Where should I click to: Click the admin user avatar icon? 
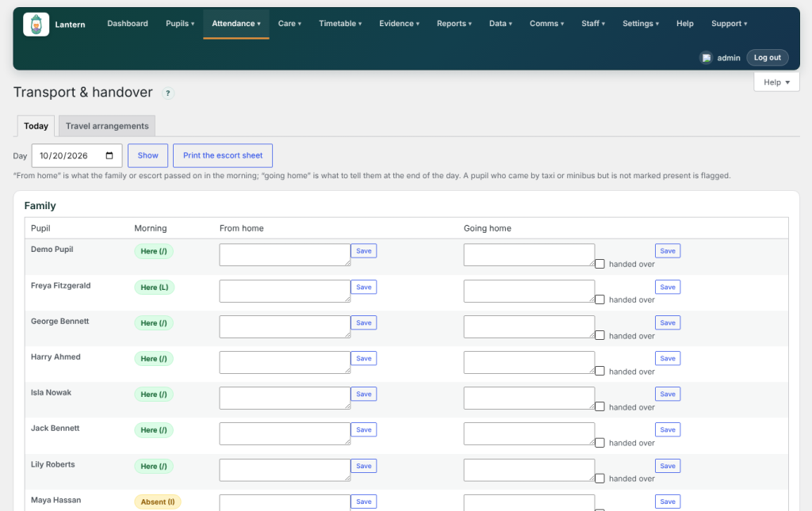point(706,58)
